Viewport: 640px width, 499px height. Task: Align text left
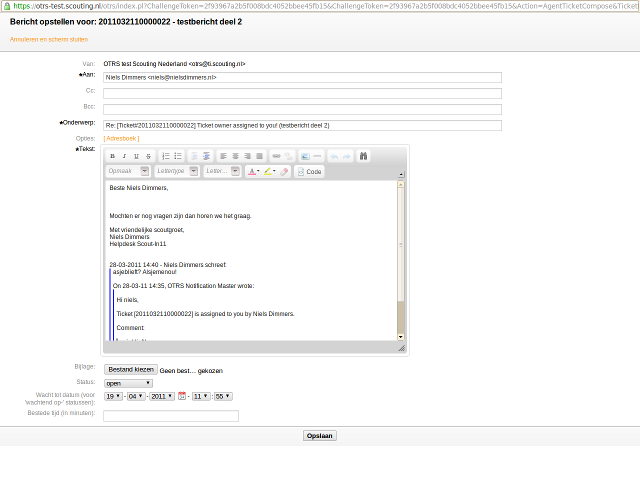pyautogui.click(x=223, y=156)
